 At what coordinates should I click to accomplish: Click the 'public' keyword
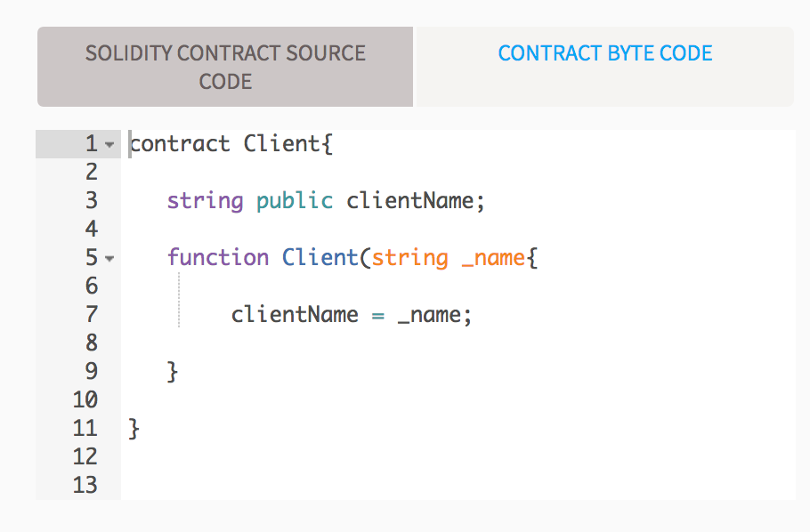point(295,201)
